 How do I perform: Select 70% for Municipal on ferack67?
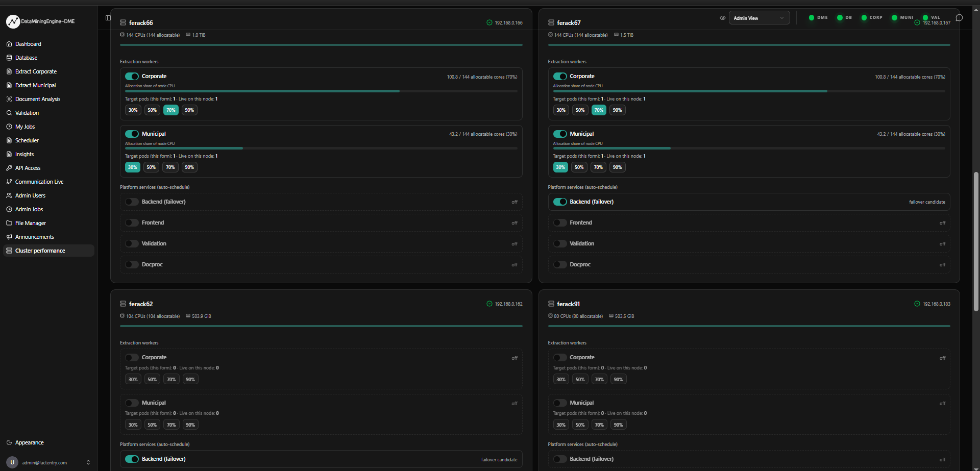598,167
